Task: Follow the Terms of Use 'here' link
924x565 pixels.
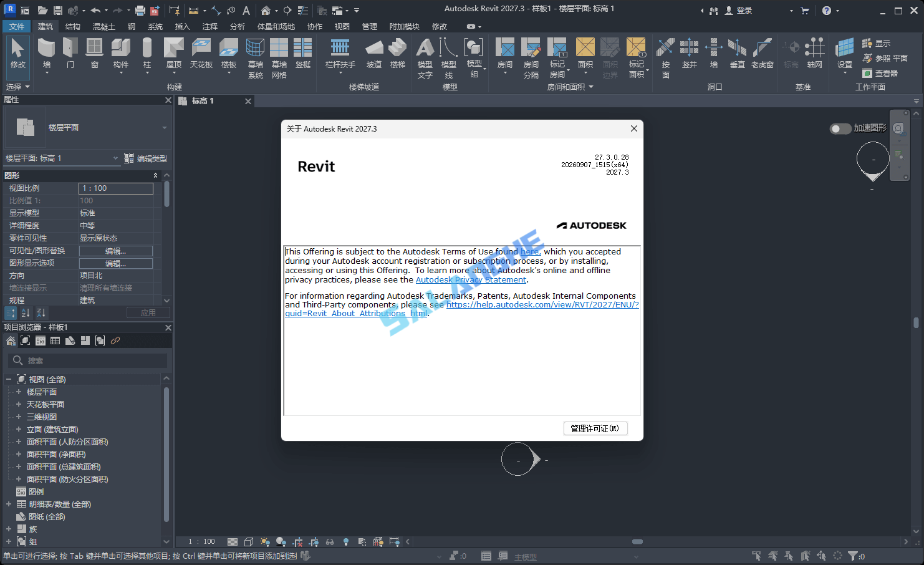Action: coord(530,252)
